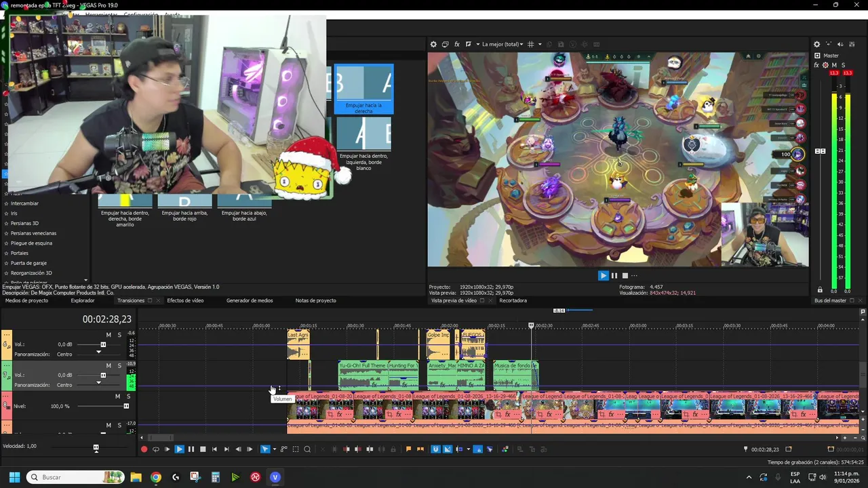This screenshot has width=868, height=488.
Task: Start recording with the red record button
Action: click(144, 449)
